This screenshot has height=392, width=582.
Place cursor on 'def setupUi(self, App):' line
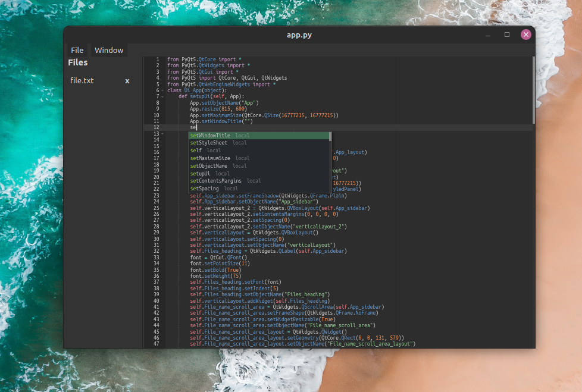click(x=211, y=96)
